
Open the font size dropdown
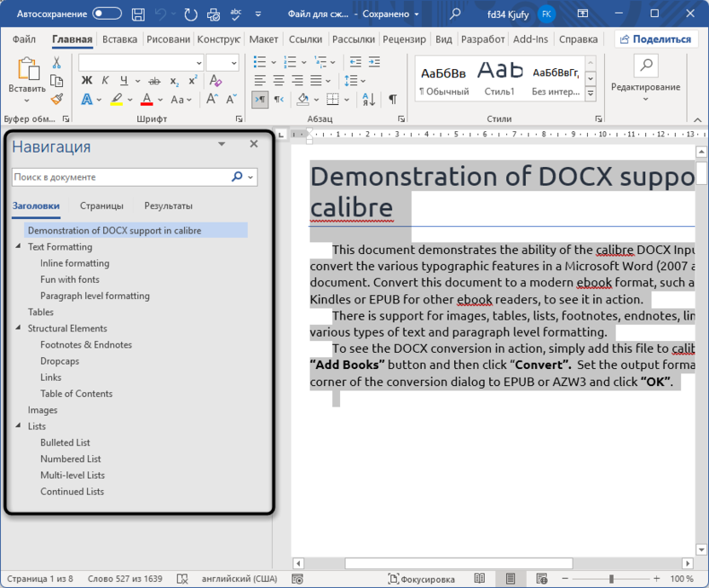235,61
